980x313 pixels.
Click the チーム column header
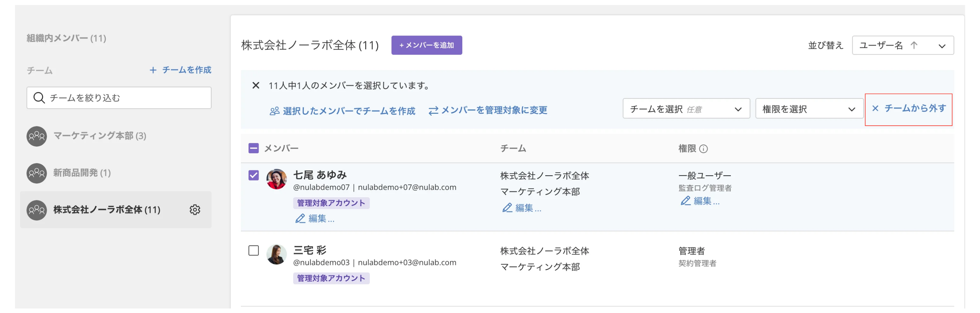[x=513, y=148]
